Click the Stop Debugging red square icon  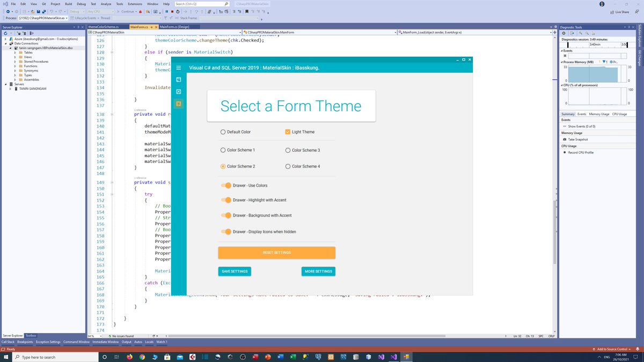point(172,11)
